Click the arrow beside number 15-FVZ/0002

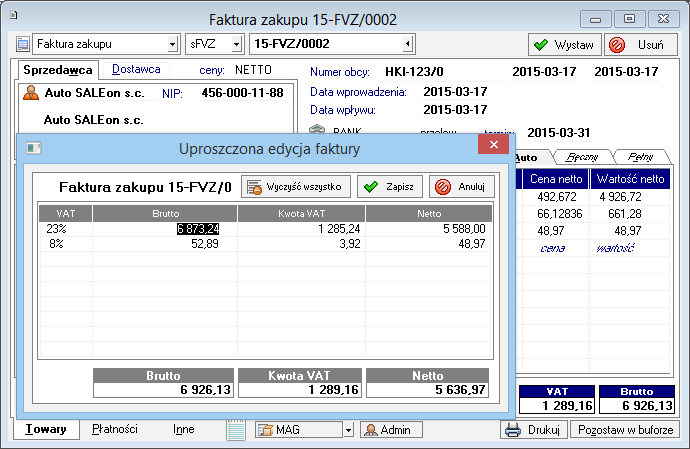click(408, 44)
